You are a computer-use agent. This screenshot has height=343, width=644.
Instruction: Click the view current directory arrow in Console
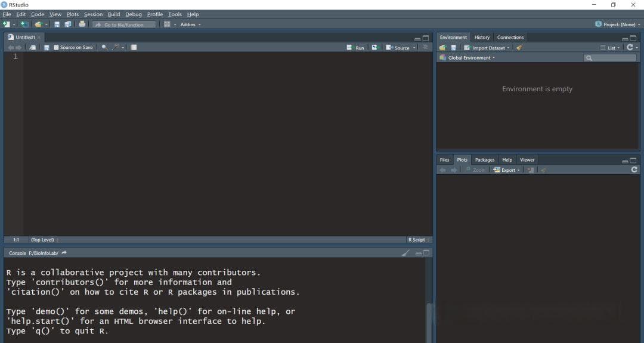[x=64, y=253]
